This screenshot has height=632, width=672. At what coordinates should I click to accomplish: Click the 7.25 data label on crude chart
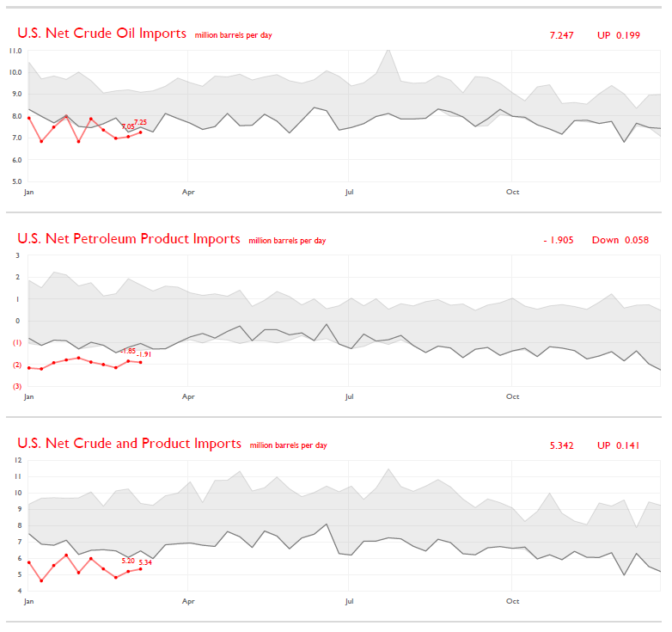point(141,122)
